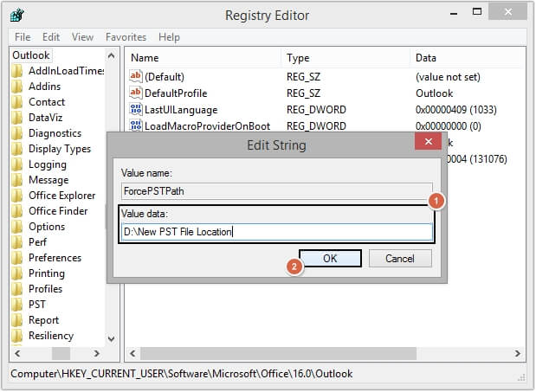Click tree pane scroll down arrow
Image resolution: width=536 pixels, height=392 pixels.
[112, 338]
